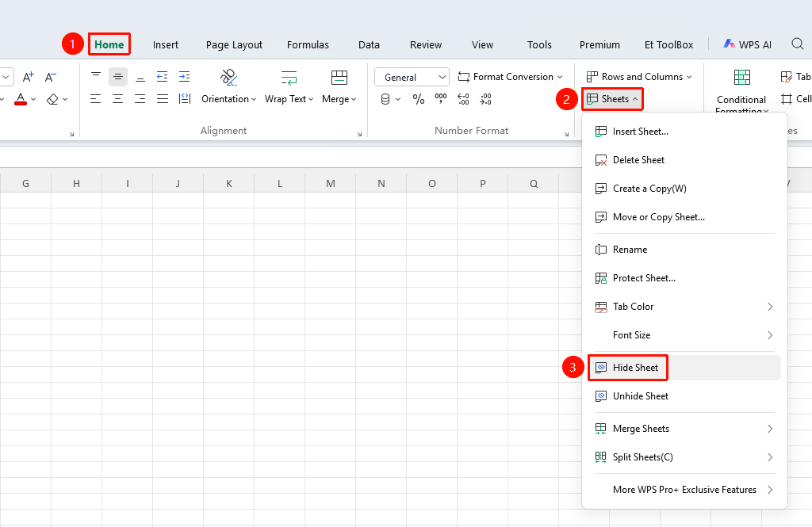Align text to the right
The width and height of the screenshot is (812, 527).
pos(140,99)
